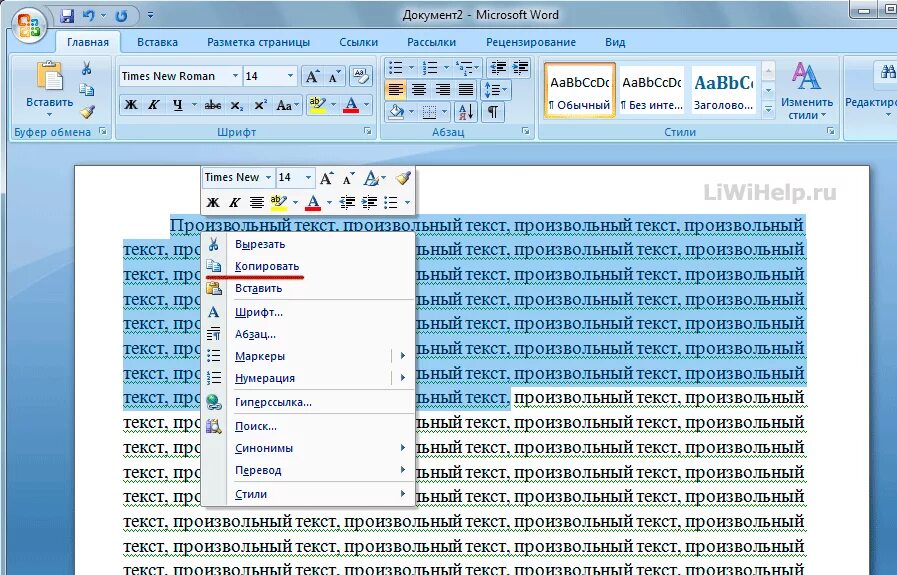The image size is (897, 575).
Task: Toggle Underline (Ч) in ribbon
Action: click(177, 105)
